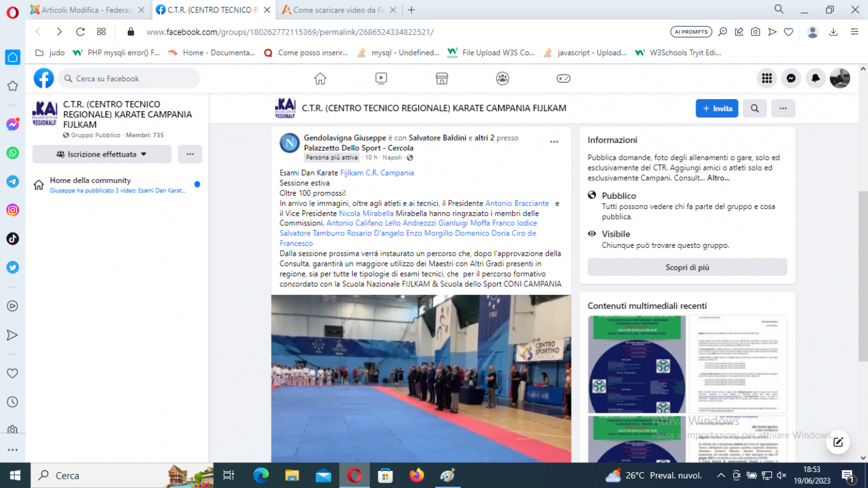Screen dimensions: 868x488
Task: Open account profile picture menu
Action: [840, 78]
